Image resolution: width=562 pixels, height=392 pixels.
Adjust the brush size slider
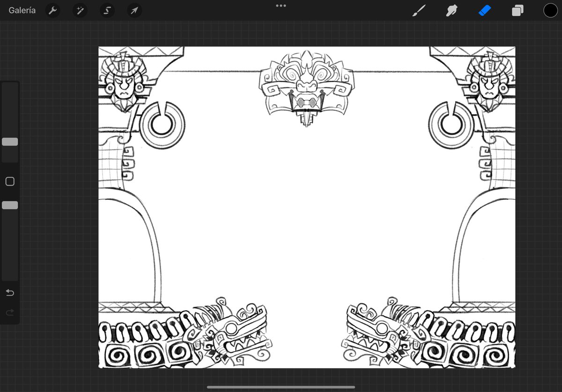[10, 141]
